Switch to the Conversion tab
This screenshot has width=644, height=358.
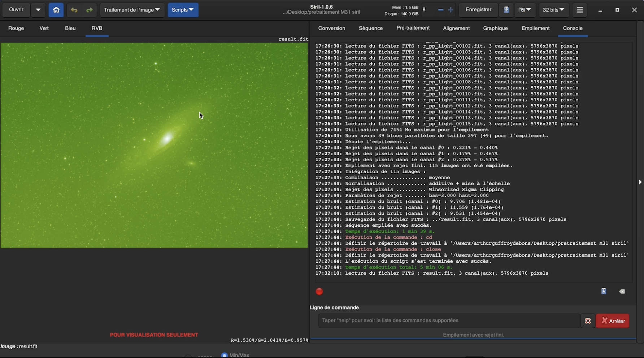[331, 28]
